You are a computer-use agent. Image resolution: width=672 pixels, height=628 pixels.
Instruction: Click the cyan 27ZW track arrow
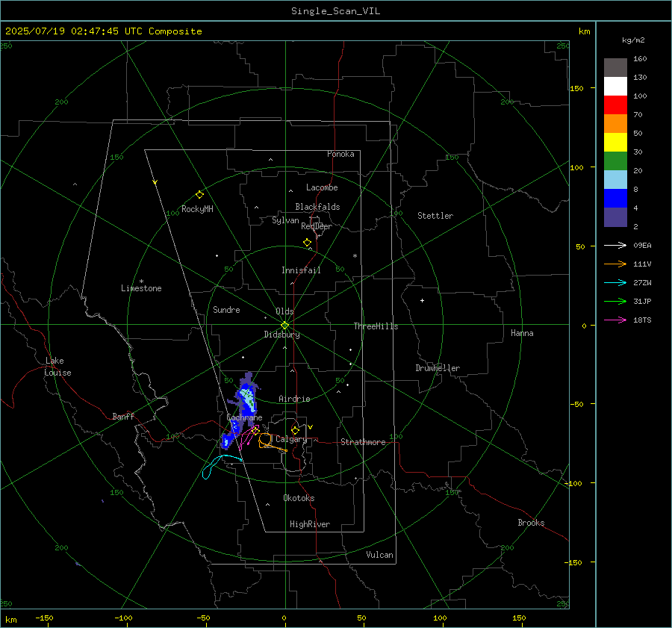[x=615, y=282]
